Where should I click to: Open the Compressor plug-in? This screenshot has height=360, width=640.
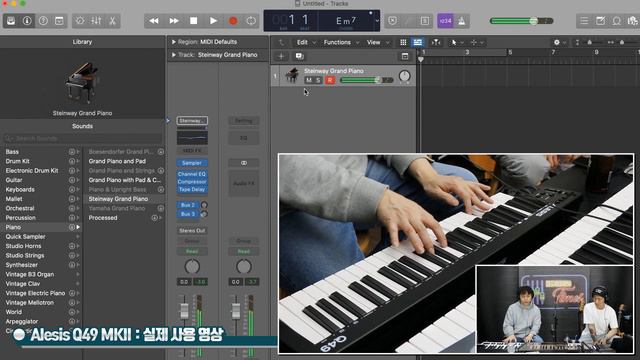tap(192, 182)
